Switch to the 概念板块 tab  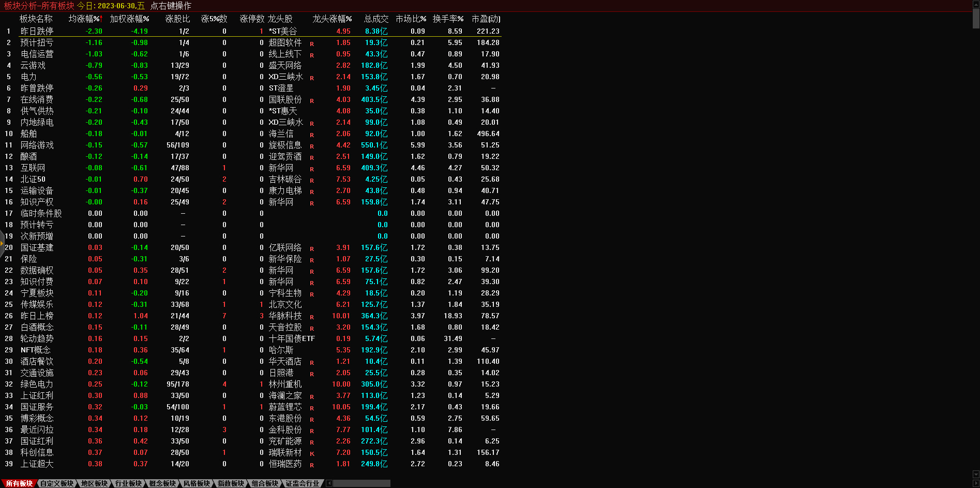(x=162, y=483)
